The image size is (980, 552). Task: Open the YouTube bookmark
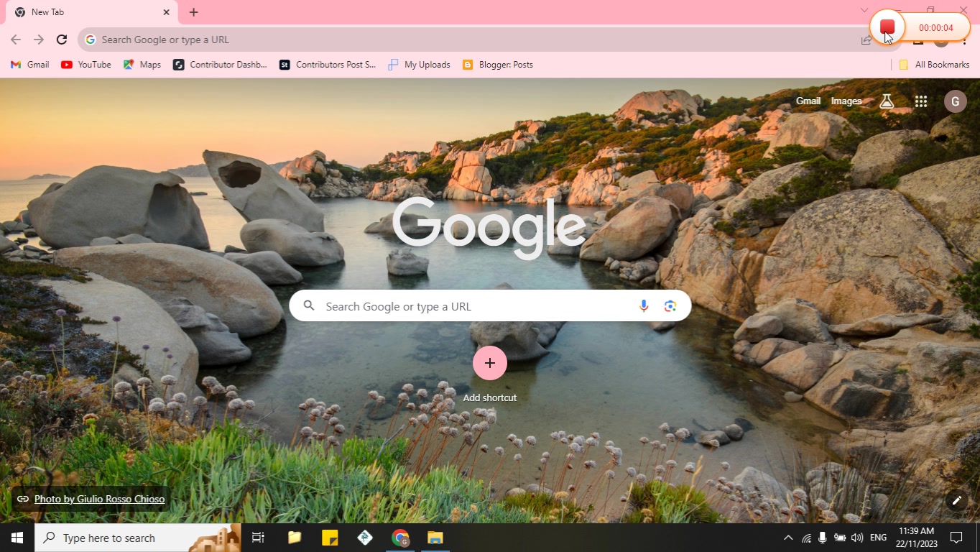86,65
